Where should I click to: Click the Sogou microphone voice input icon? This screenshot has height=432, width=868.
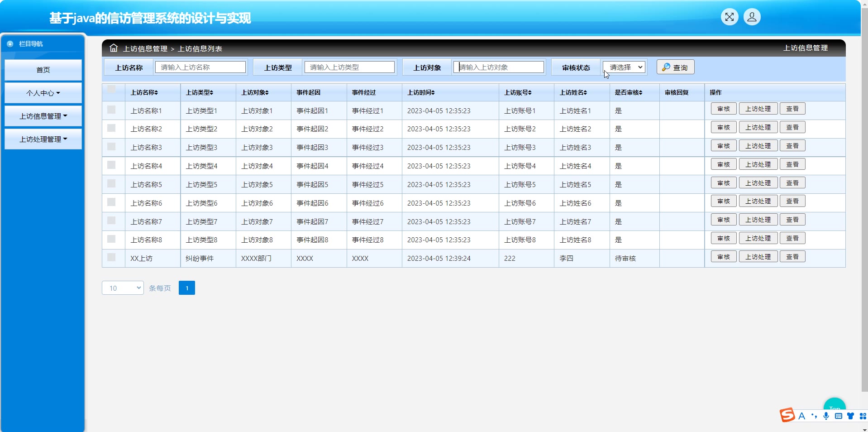coord(826,416)
